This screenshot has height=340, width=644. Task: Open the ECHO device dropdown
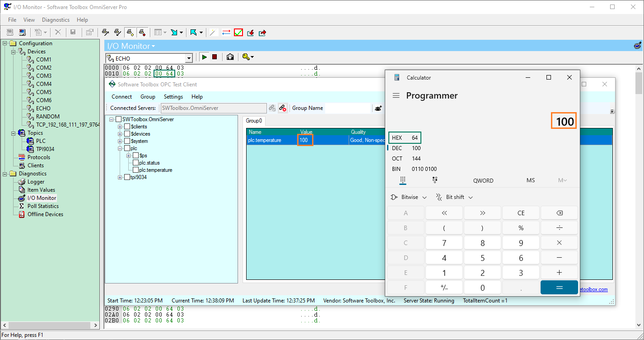pos(189,58)
